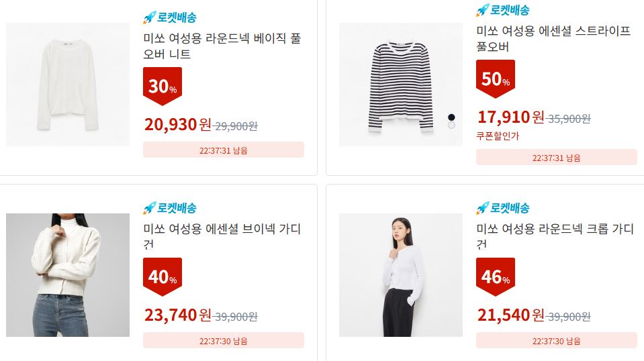Click the rocket delivery badge on the white pullover knit
Image resolution: width=644 pixels, height=361 pixels.
[x=170, y=17]
